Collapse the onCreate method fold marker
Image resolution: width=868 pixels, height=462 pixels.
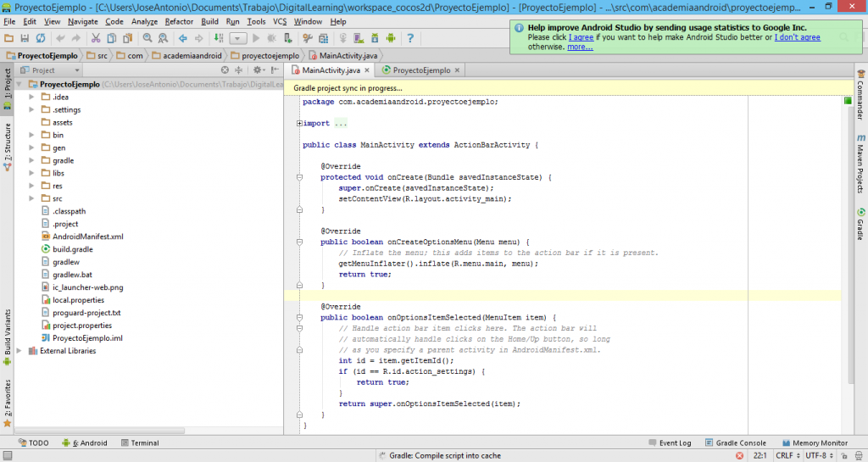(x=299, y=178)
